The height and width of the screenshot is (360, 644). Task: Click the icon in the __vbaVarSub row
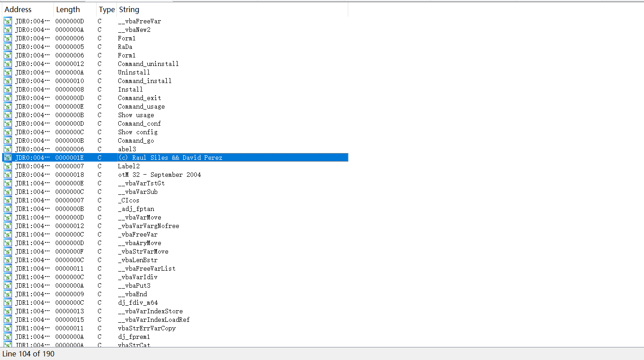(x=8, y=192)
